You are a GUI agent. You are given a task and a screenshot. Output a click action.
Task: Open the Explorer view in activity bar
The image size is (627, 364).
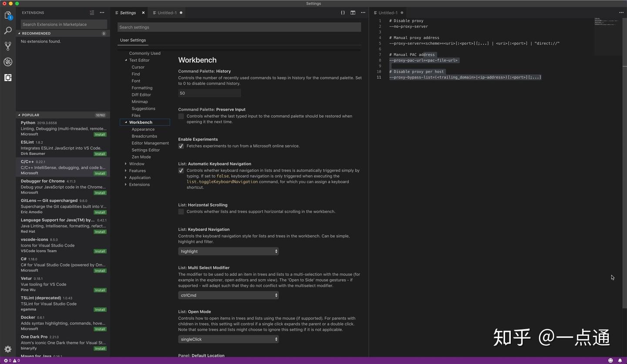tap(8, 16)
